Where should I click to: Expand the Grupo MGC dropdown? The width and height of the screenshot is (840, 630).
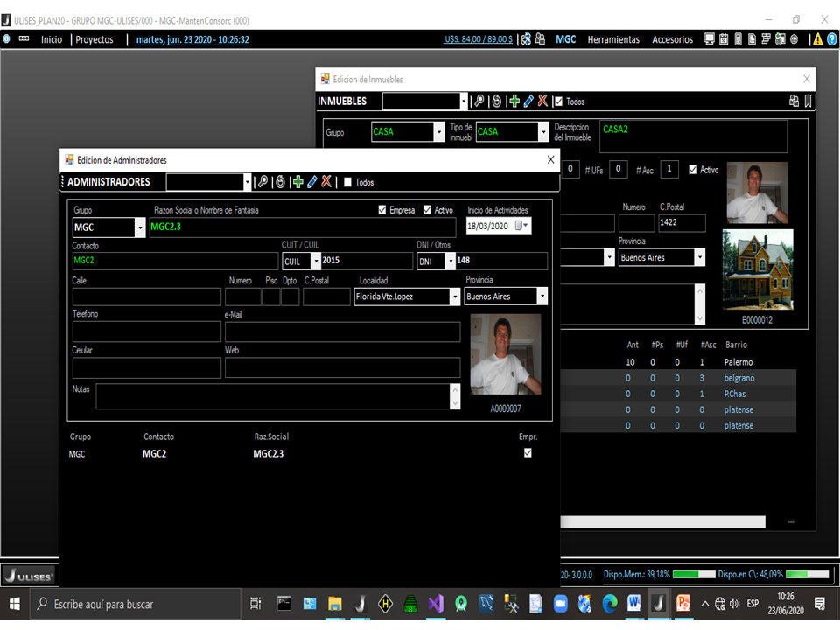click(140, 228)
